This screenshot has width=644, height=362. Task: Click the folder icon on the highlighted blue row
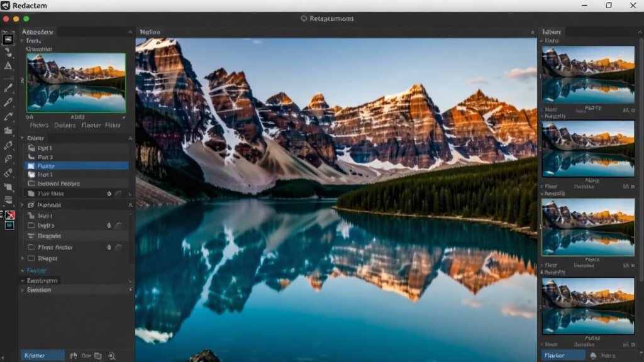pyautogui.click(x=31, y=166)
